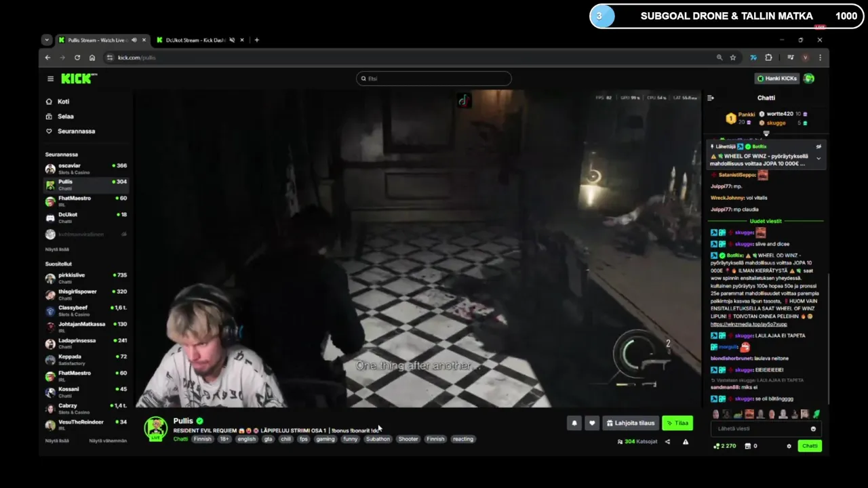Viewport: 868px width, 488px height.
Task: Click the 7TV extension icon
Action: [x=753, y=58]
